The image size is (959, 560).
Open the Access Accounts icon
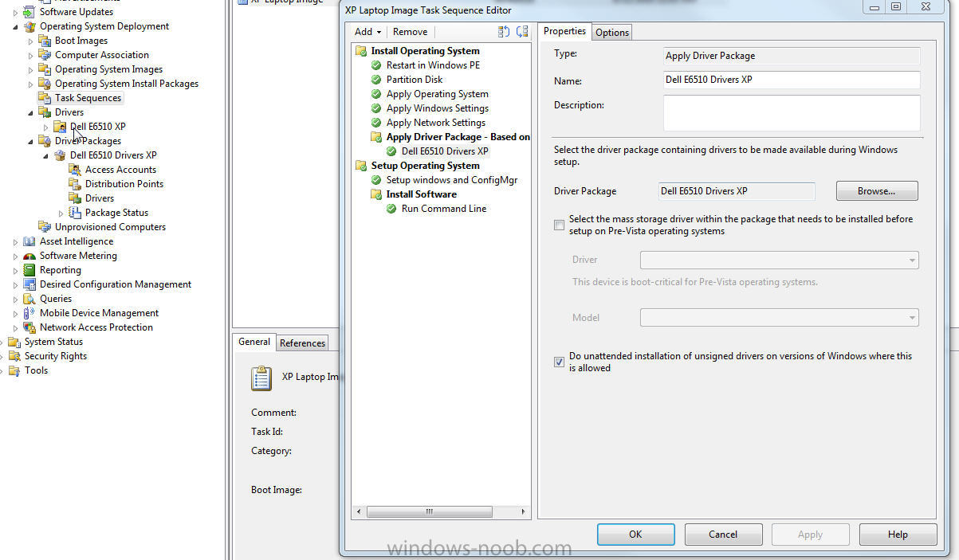(75, 170)
